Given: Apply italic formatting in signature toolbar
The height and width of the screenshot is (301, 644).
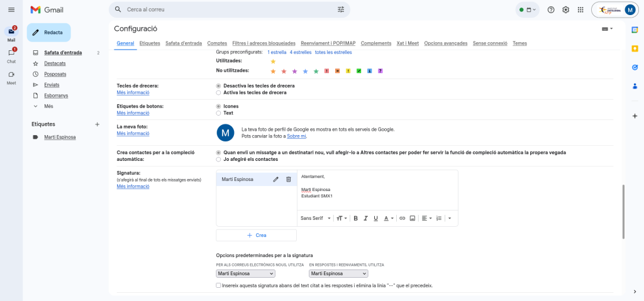Looking at the screenshot, I should coord(365,218).
